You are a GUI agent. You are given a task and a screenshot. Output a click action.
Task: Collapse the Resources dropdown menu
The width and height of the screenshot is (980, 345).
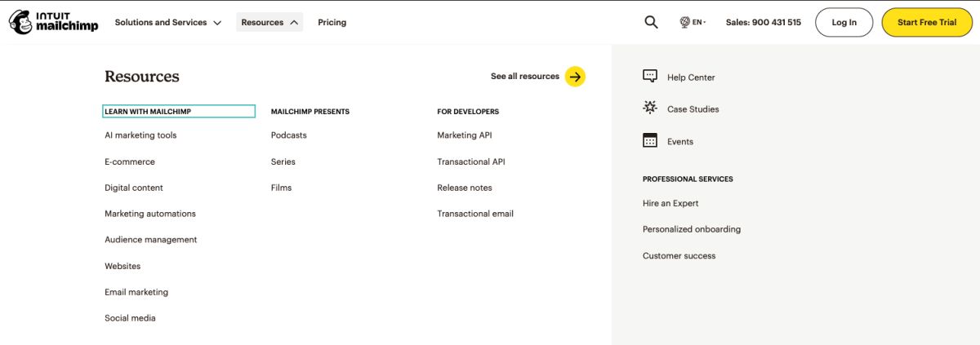(269, 23)
